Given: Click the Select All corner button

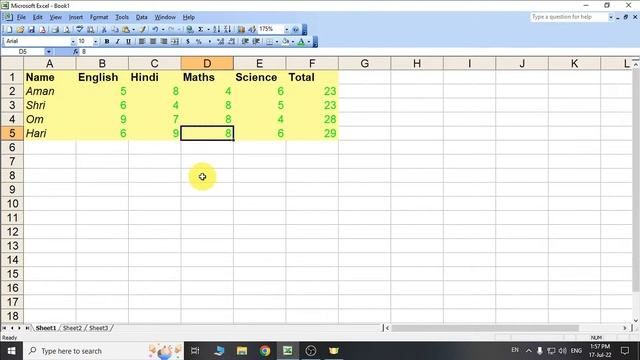Looking at the screenshot, I should pyautogui.click(x=12, y=64).
